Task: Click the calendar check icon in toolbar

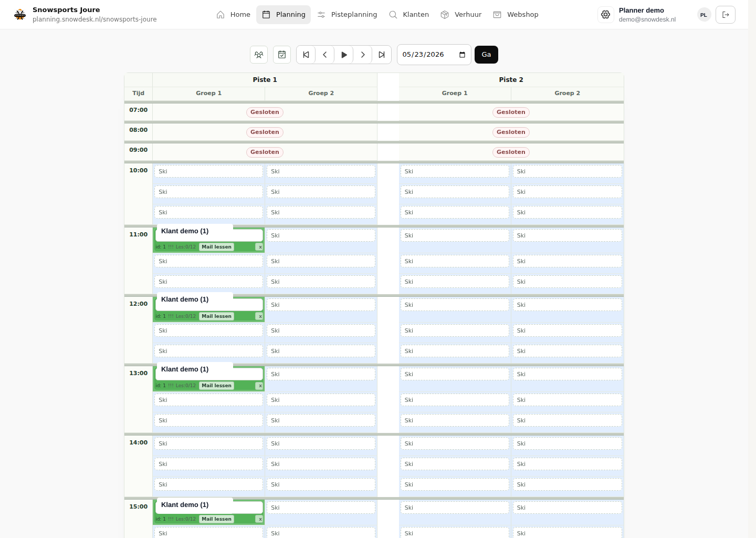Action: pos(282,55)
